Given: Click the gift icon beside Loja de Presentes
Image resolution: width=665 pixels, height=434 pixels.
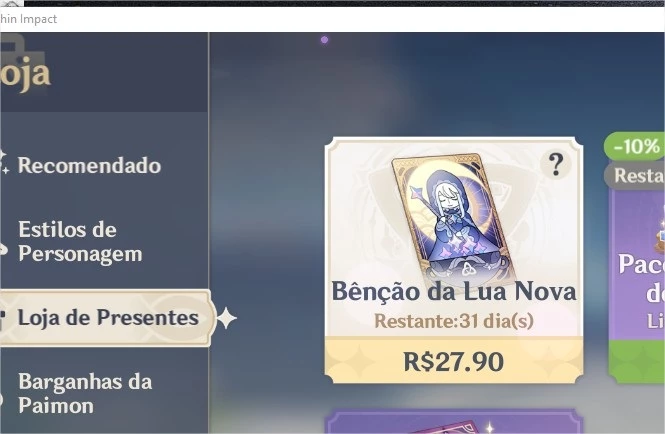Looking at the screenshot, I should 3,319.
